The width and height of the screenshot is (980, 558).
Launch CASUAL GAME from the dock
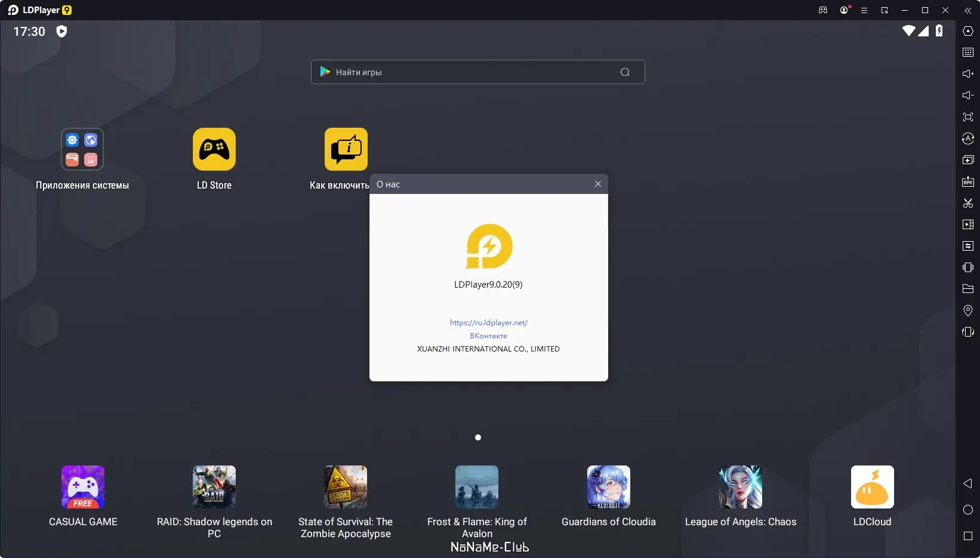click(x=83, y=487)
